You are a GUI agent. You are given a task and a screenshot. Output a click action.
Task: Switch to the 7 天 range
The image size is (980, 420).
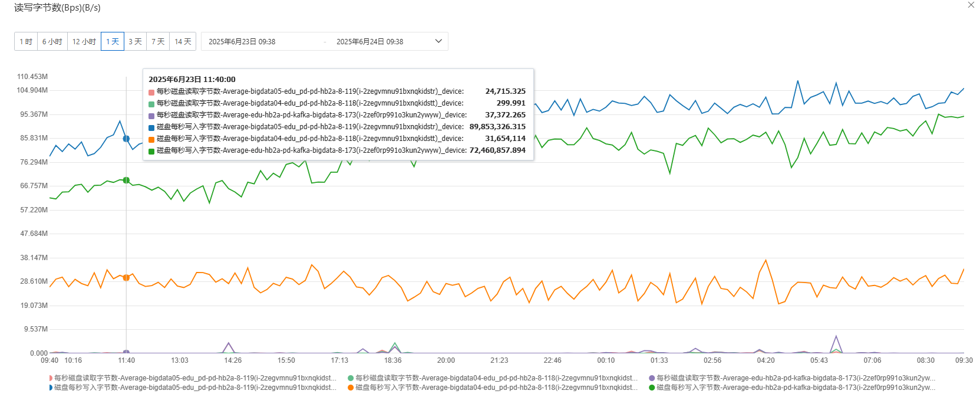point(158,41)
